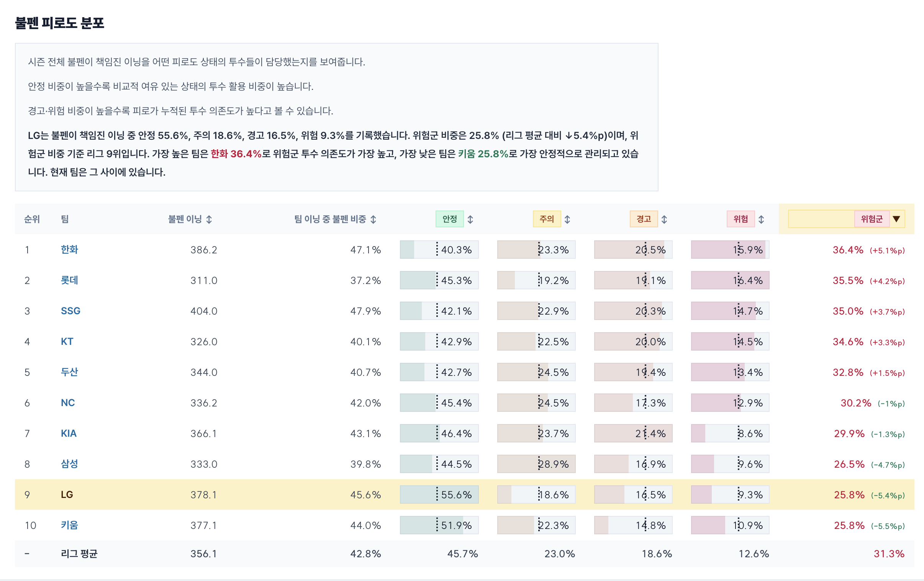Screen dimensions: 924x581
Task: Sort by 불펜 이닝 arrow icon
Action: [209, 219]
